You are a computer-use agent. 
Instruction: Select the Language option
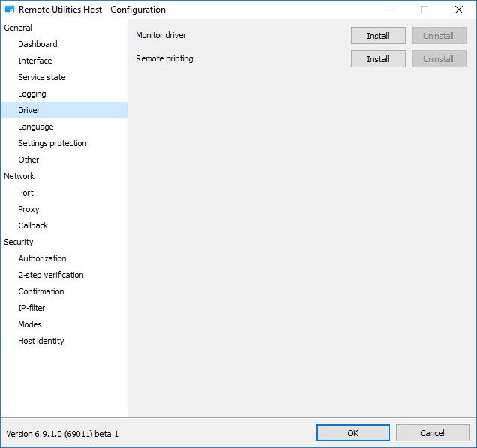[x=36, y=127]
